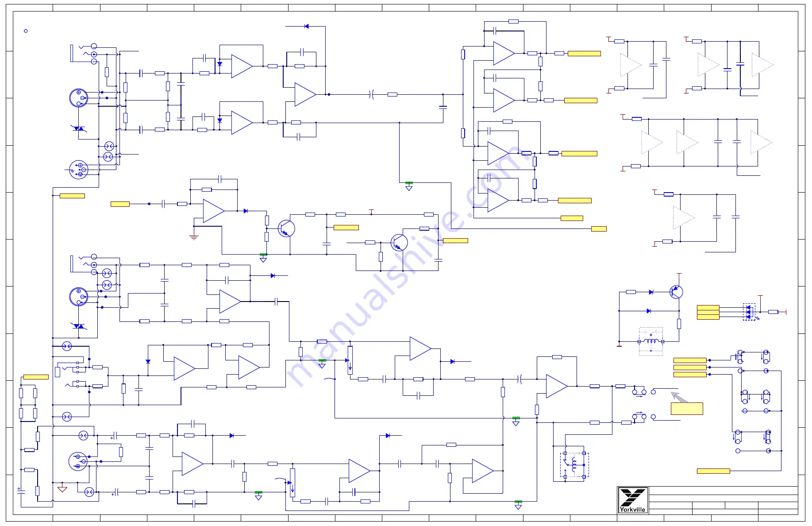This screenshot has width=812, height=526.
Task: Select the XLR connector with the ground flag
Action: [79, 170]
